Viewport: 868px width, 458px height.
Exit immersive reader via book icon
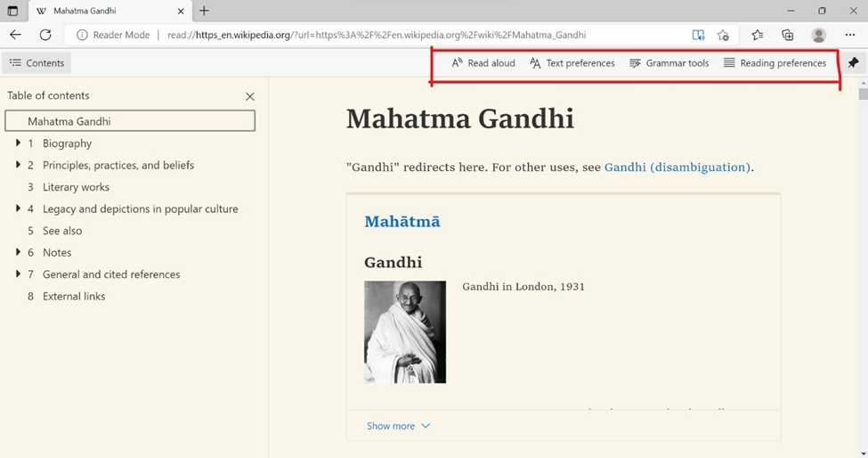[698, 35]
